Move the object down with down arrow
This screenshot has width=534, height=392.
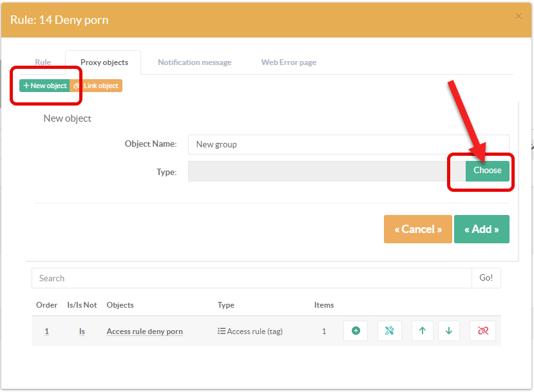click(449, 331)
